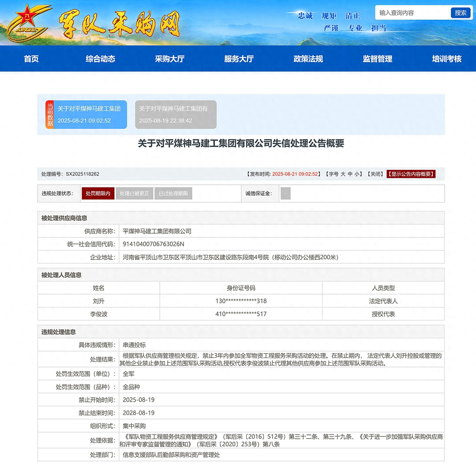Click the red publish time 2025-08-21 09:02:52
Screen dimensions: 476x467
[x=295, y=174]
